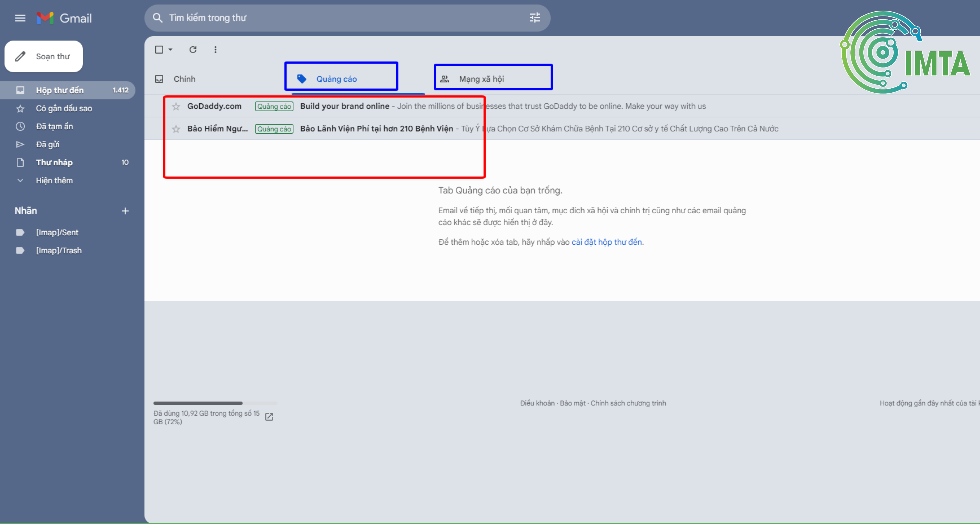The image size is (980, 524).
Task: Click Đã dùng 10,92 GB storage text
Action: click(206, 417)
